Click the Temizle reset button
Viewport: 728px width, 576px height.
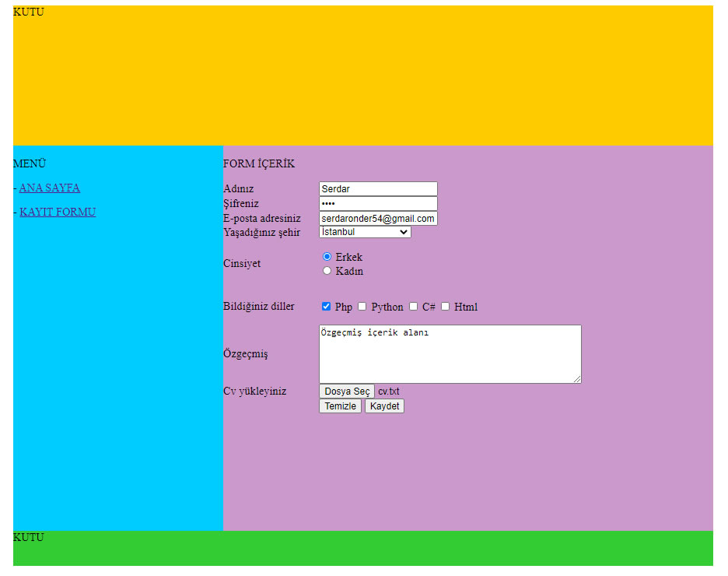point(340,406)
